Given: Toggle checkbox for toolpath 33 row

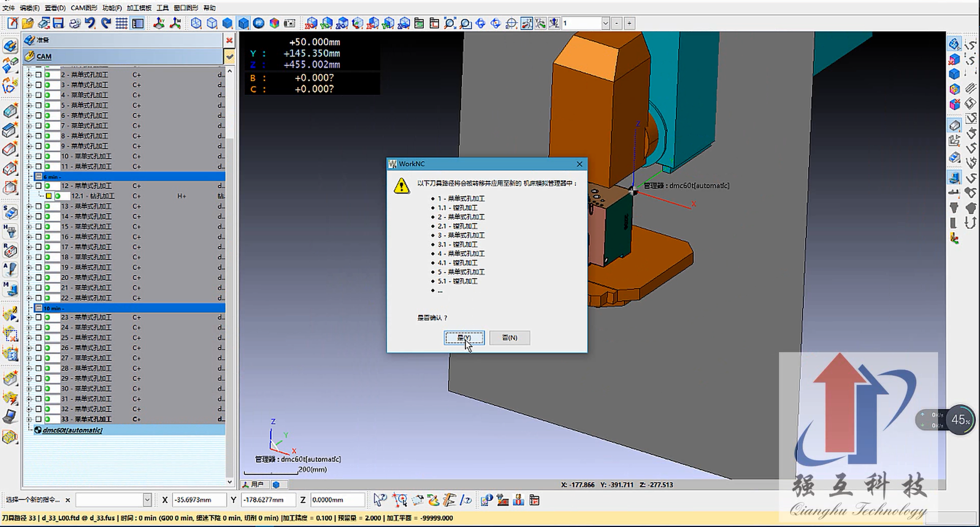Looking at the screenshot, I should [x=39, y=419].
